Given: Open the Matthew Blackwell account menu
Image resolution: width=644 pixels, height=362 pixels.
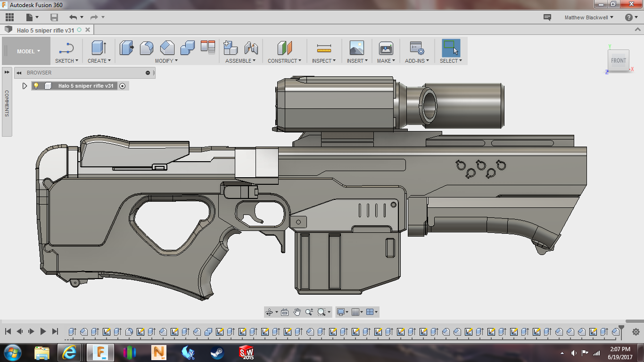Looking at the screenshot, I should click(x=589, y=17).
